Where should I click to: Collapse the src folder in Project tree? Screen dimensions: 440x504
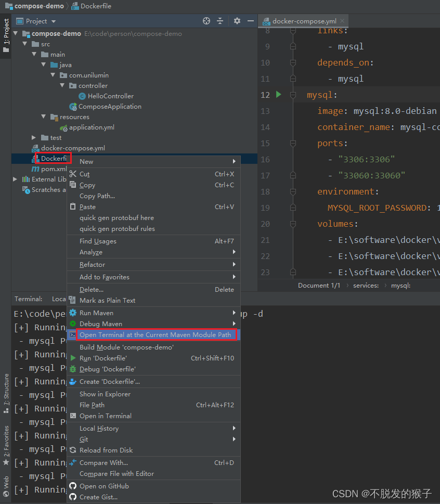[x=25, y=44]
